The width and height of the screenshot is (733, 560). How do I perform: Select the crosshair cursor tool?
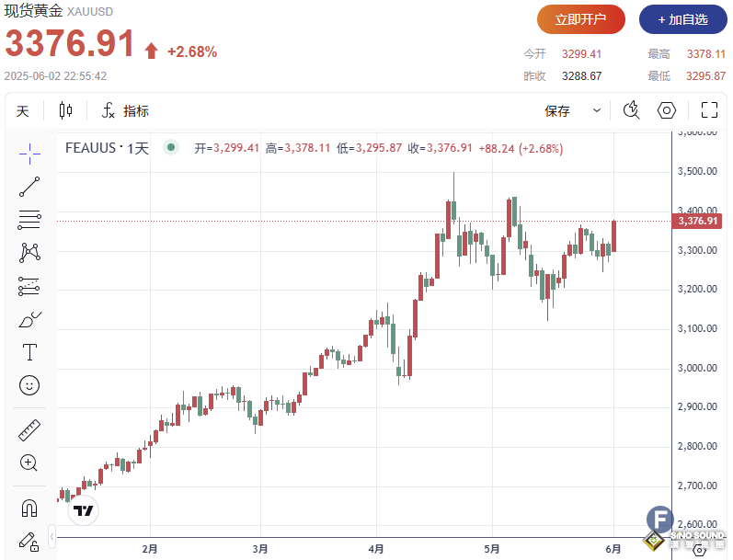[x=29, y=153]
